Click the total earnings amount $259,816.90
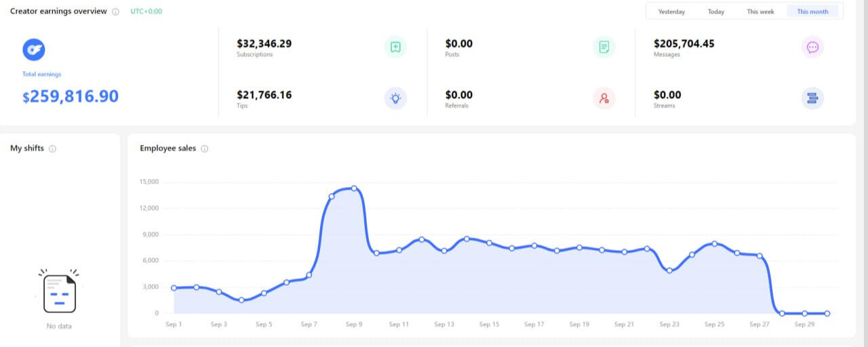868x347 pixels. 71,97
